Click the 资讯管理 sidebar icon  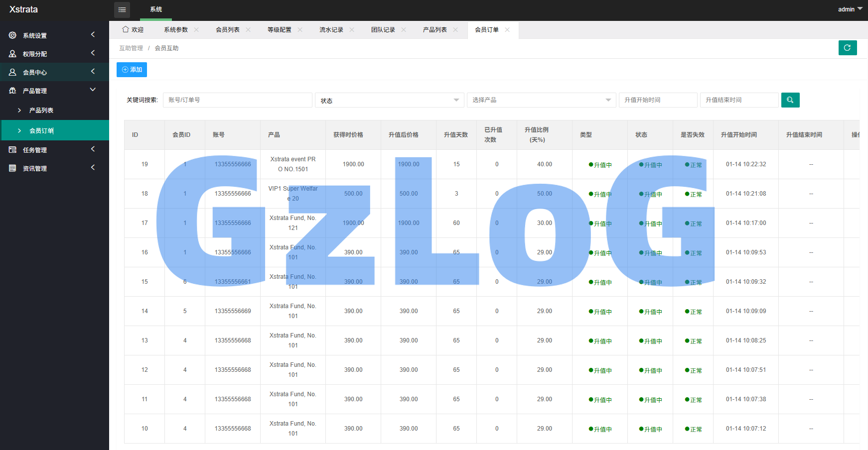pos(12,168)
